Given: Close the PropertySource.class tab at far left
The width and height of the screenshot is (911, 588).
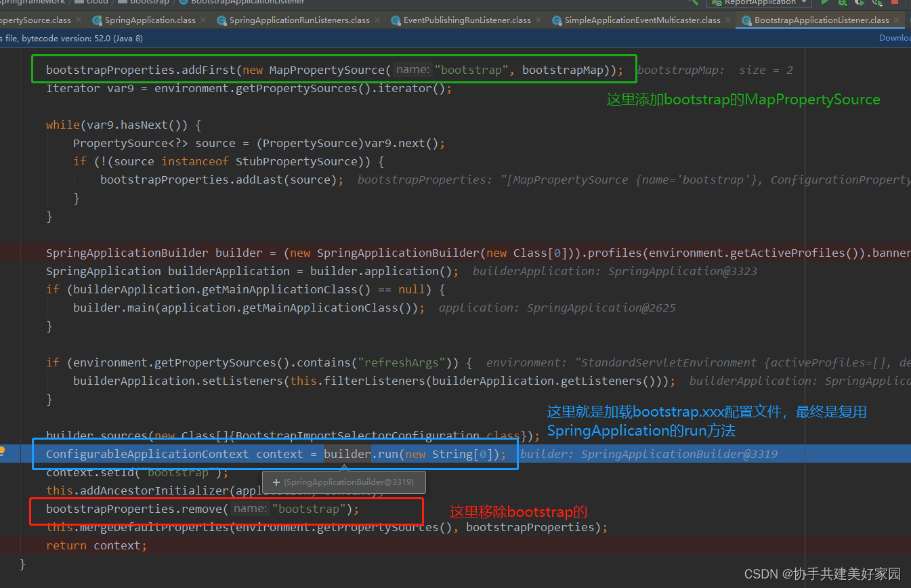Looking at the screenshot, I should 79,20.
